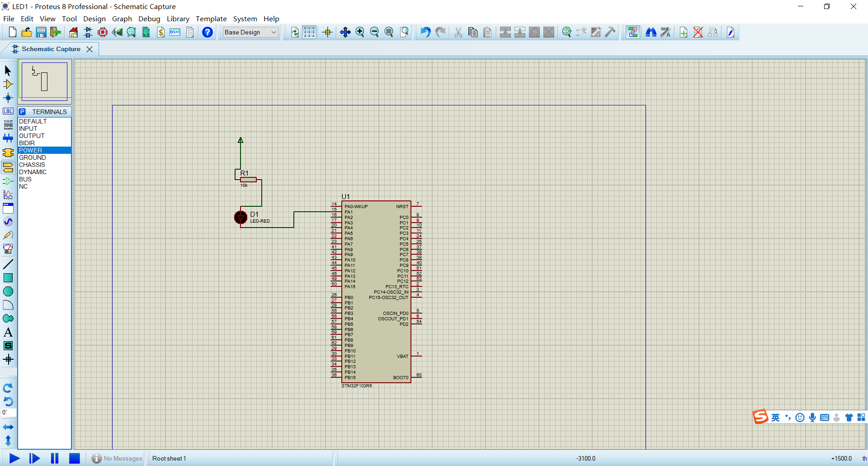Click the blue Help question mark icon

pyautogui.click(x=208, y=32)
